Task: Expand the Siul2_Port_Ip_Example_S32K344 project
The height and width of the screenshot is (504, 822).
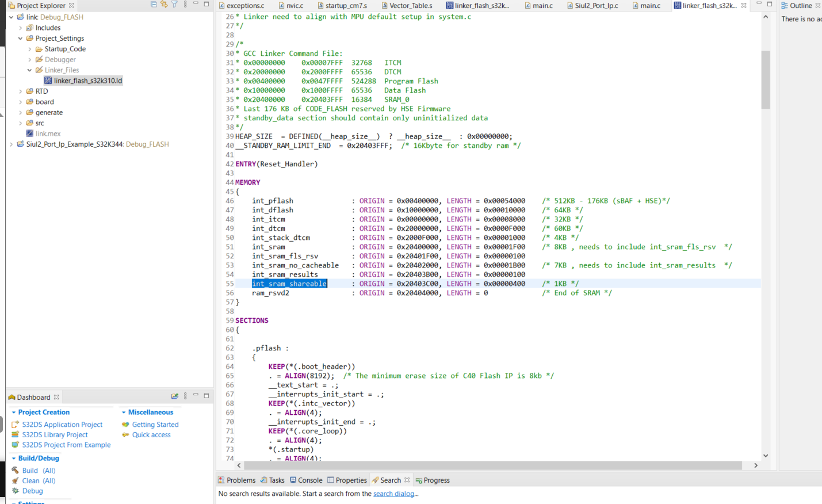Action: (x=13, y=144)
